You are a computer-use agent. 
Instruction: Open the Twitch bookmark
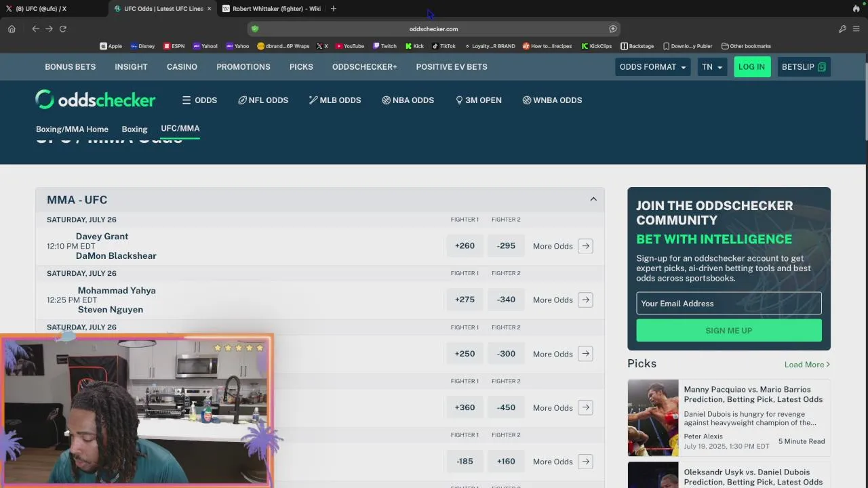tap(384, 46)
